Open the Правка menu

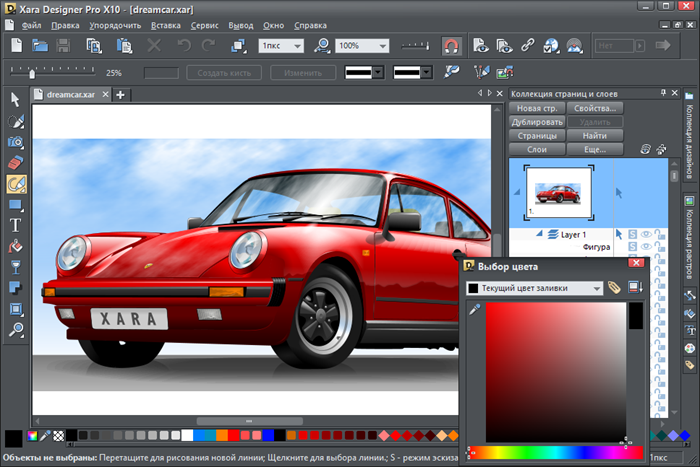coord(65,25)
